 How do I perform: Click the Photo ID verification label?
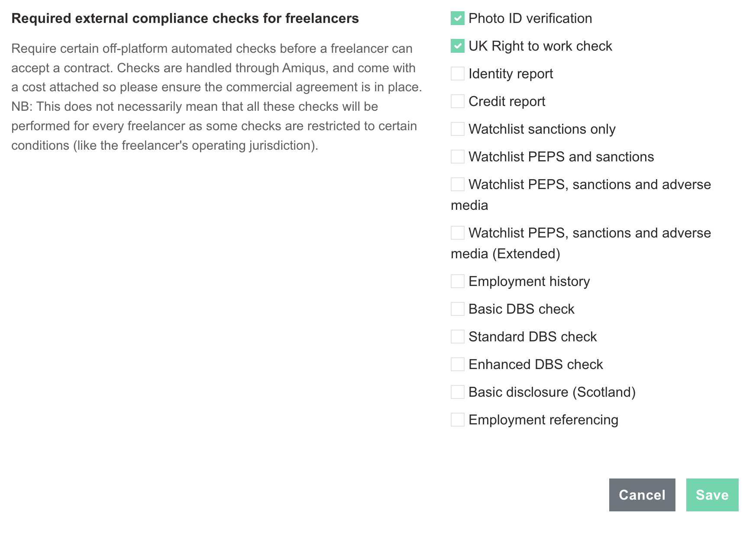coord(530,18)
